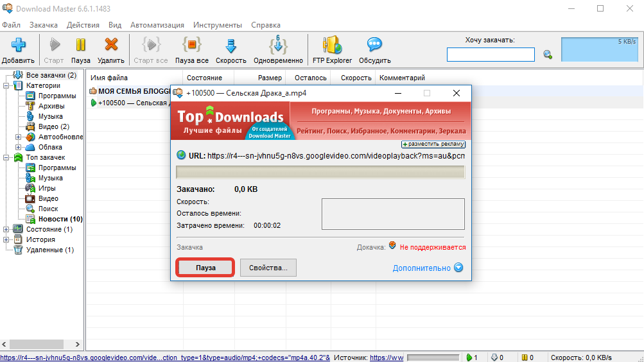Viewport: 644px width, 362px height.
Task: Select the Все закачки (2) tree item
Action: pyautogui.click(x=51, y=75)
